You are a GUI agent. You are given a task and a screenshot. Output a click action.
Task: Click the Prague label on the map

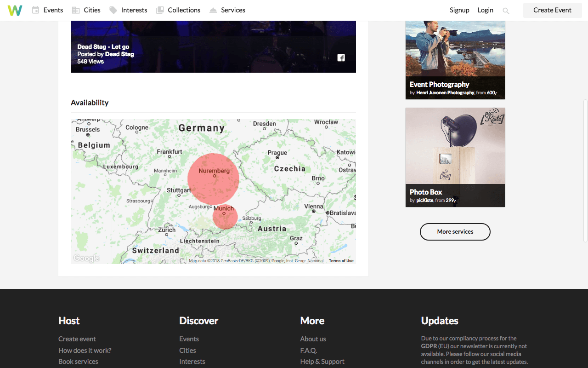[x=277, y=153]
